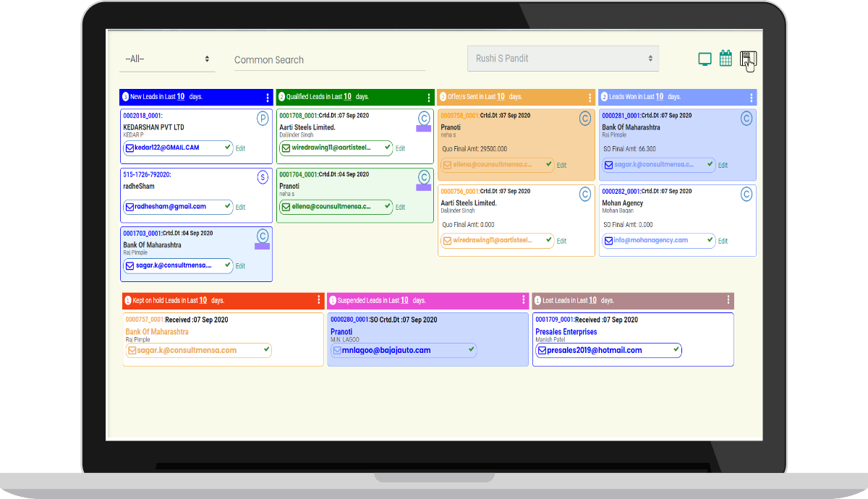Click purple swatch on Bank Of Maharashtra new lead
Screen dimensions: 868x499
262,247
